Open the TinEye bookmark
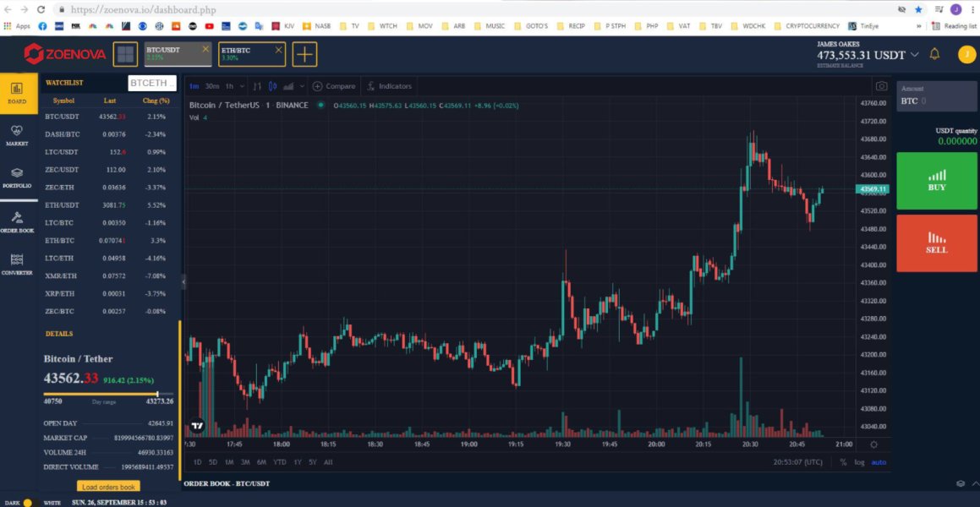The image size is (980, 507). [x=864, y=26]
